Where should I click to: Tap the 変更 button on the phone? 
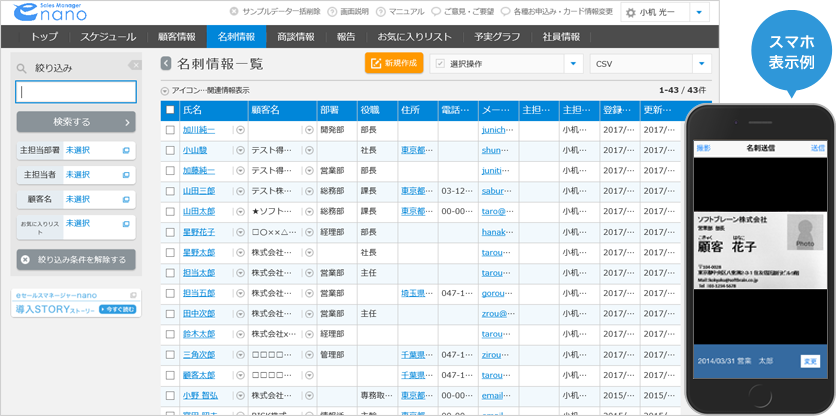pyautogui.click(x=810, y=361)
